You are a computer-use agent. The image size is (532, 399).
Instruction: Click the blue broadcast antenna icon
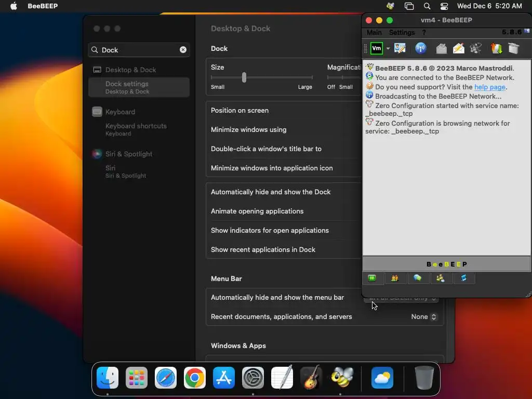(421, 48)
